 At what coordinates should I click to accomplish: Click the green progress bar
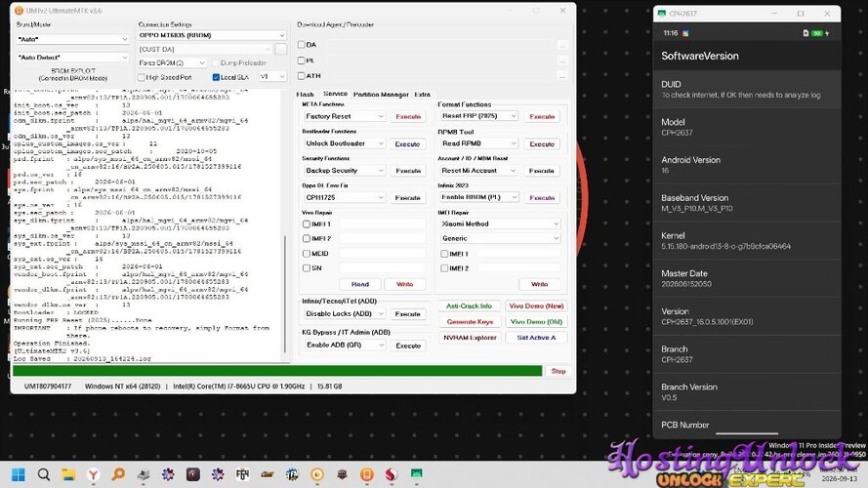[277, 371]
